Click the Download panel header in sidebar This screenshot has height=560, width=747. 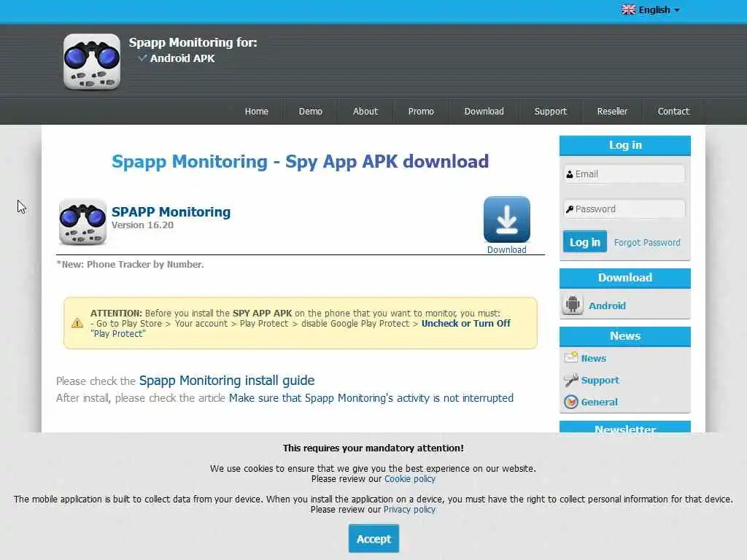tap(624, 278)
